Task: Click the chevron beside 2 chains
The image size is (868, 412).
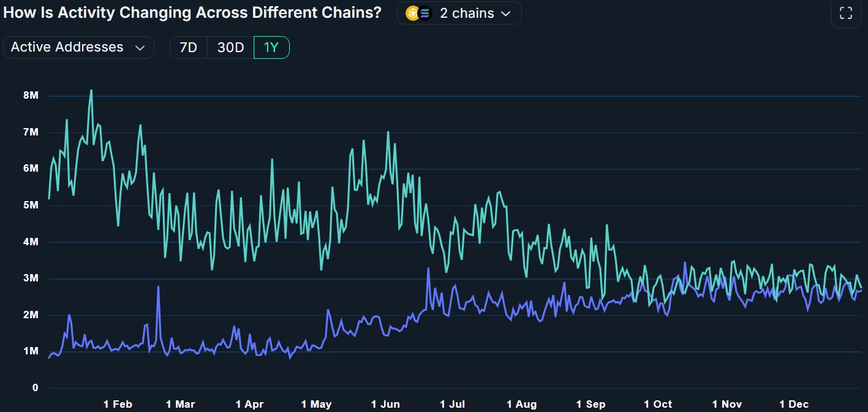Action: (x=506, y=13)
